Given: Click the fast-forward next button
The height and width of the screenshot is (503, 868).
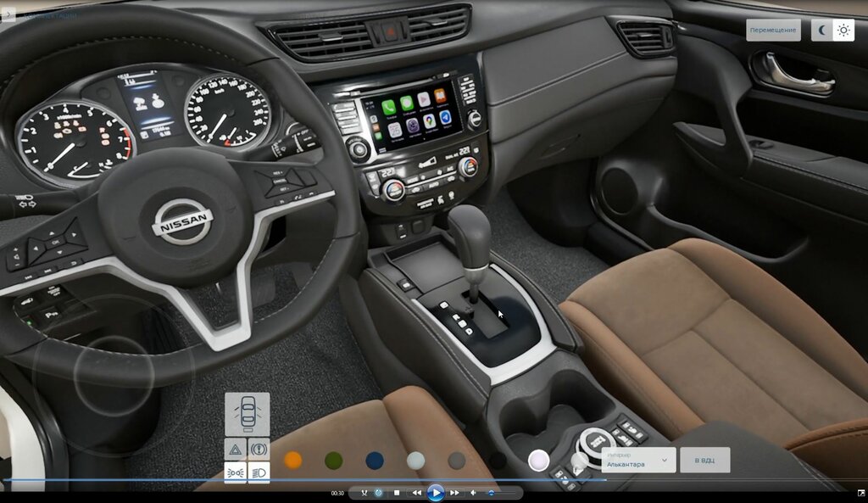Looking at the screenshot, I should pyautogui.click(x=454, y=493).
